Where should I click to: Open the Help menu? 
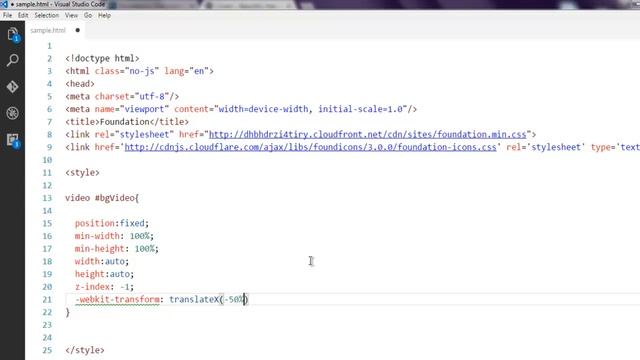coord(104,16)
